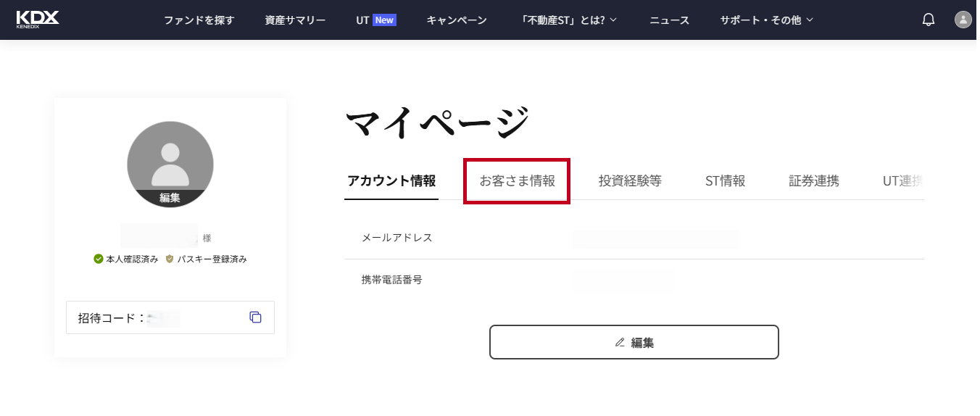
Task: Click the large profile picture placeholder
Action: pos(170,165)
